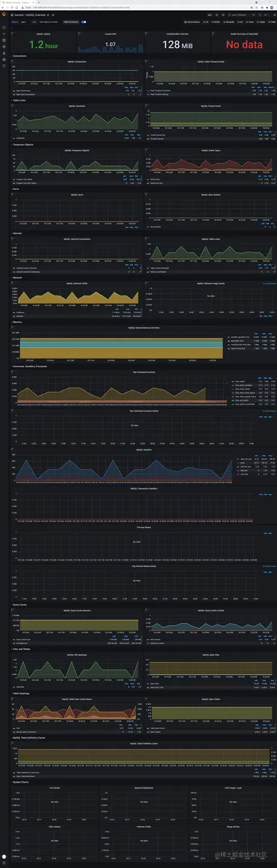Open the General / MySQL Overview breadcrumb
Viewport: 277px width, 868px height.
pos(29,14)
